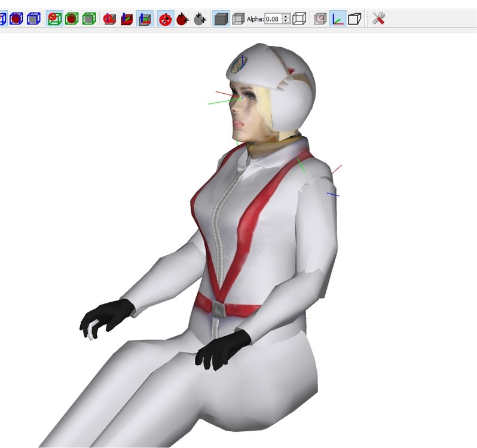Click the red solid cube with axes icon
Viewport: 477px width, 448px height.
pyautogui.click(x=127, y=19)
